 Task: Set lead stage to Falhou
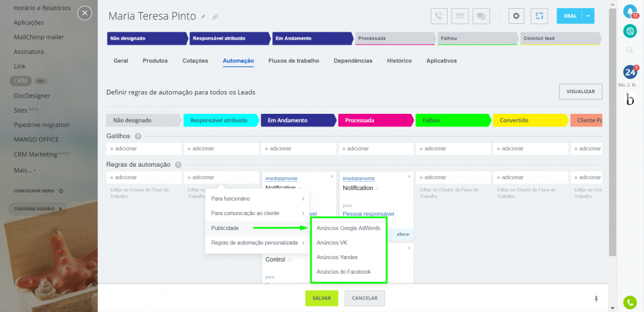coord(477,38)
